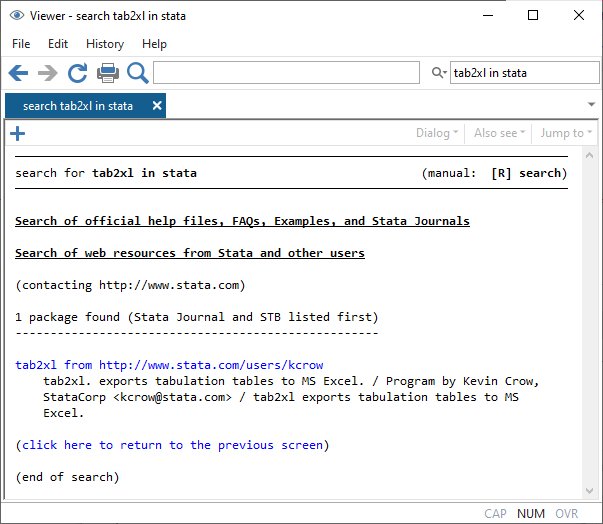
Task: Click scrollbar down arrow
Action: coord(589,491)
